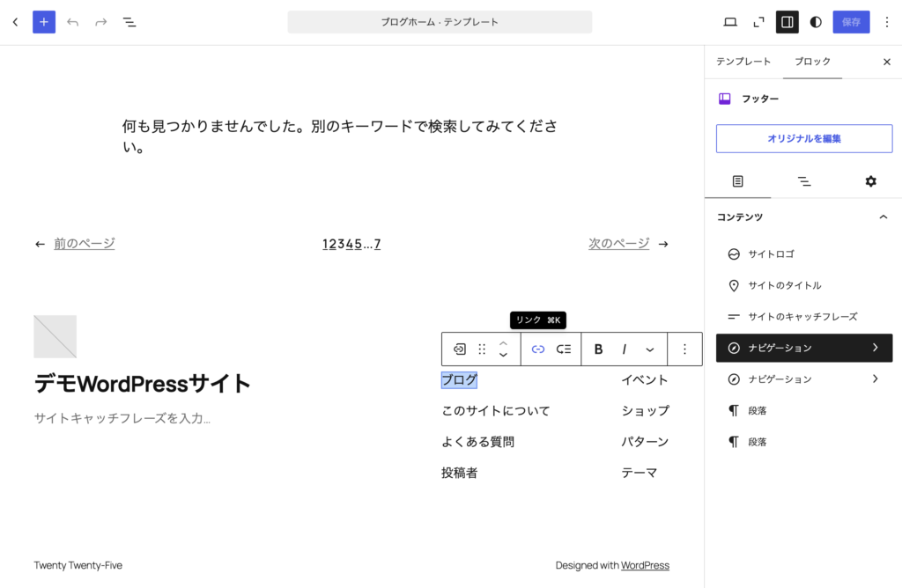The width and height of the screenshot is (902, 588).
Task: Click the Twenty Twenty-Five footer text
Action: pyautogui.click(x=78, y=566)
